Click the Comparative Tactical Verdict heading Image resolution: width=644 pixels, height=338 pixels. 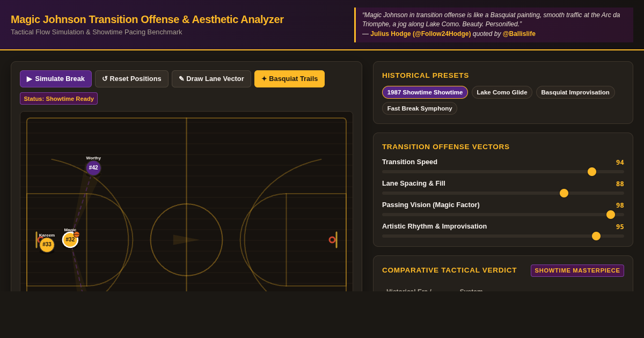click(449, 270)
